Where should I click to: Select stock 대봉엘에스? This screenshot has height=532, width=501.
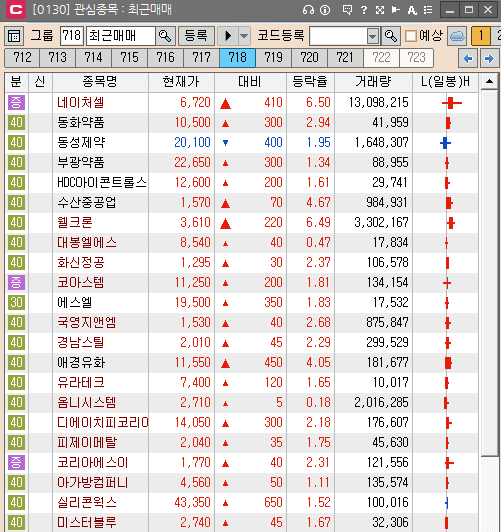[x=86, y=243]
